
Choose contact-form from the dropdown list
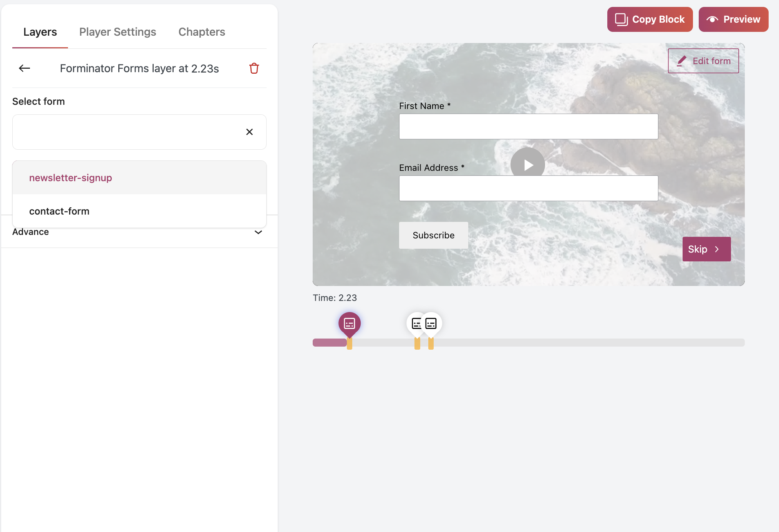pyautogui.click(x=59, y=211)
